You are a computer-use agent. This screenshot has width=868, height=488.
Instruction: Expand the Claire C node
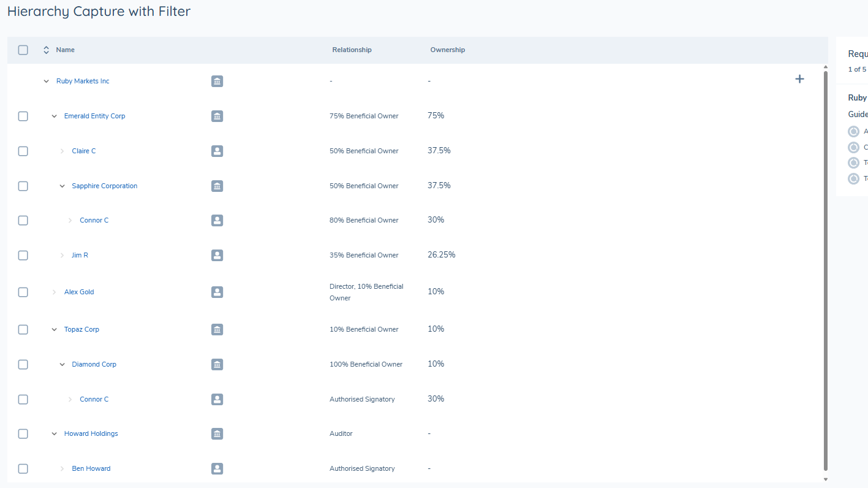click(62, 151)
